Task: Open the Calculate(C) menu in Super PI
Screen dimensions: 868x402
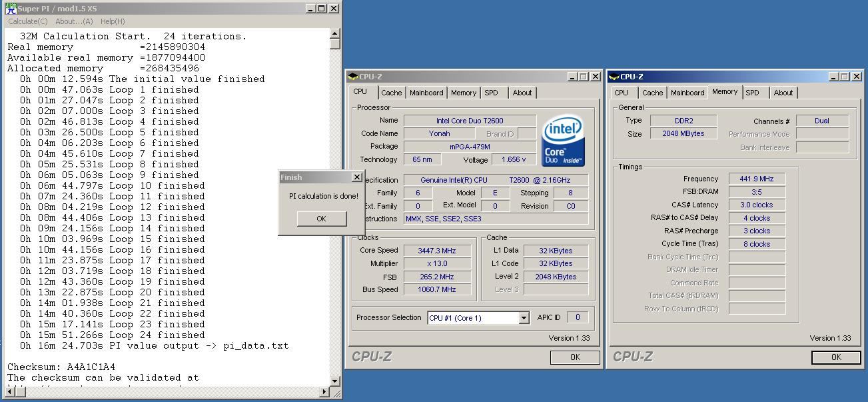Action: pos(28,21)
